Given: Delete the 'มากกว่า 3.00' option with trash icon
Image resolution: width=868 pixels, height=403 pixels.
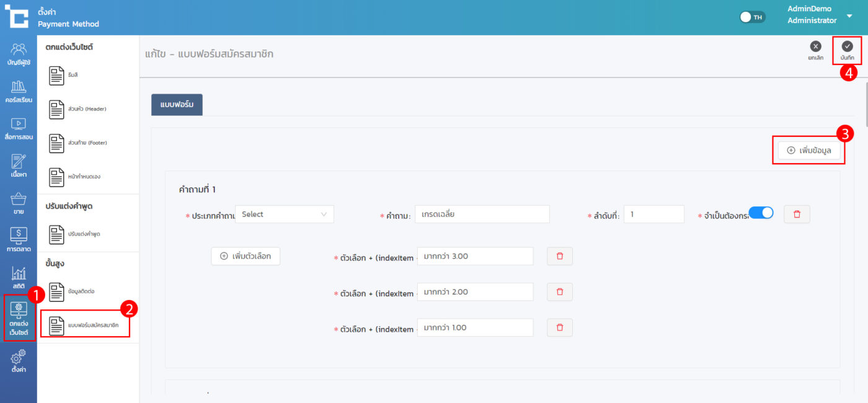Looking at the screenshot, I should tap(559, 256).
